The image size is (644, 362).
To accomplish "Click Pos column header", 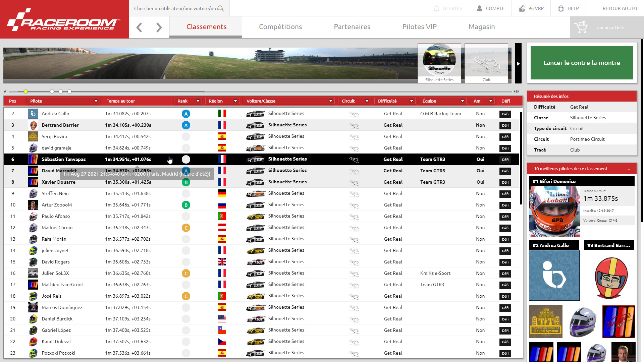I will 12,101.
